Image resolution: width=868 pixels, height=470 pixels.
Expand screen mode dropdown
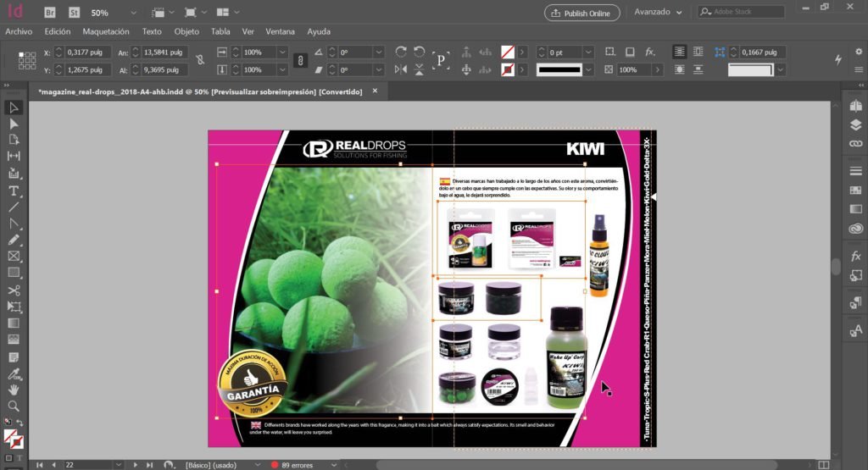tap(203, 12)
